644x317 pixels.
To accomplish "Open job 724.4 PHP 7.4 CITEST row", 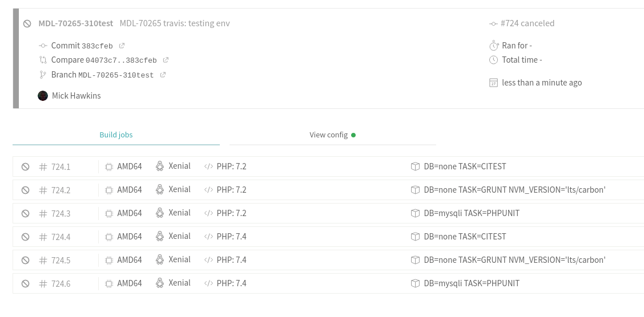I will point(329,237).
